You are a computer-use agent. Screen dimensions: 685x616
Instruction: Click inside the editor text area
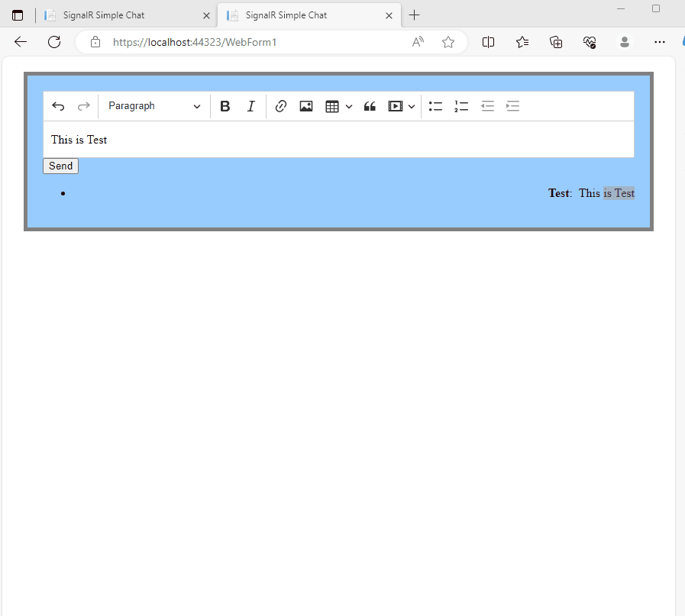click(336, 140)
